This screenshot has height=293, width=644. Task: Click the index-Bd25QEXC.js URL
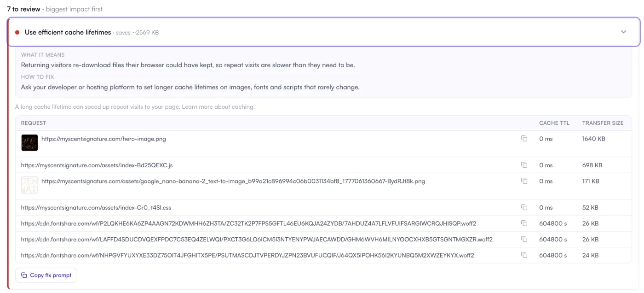point(97,165)
